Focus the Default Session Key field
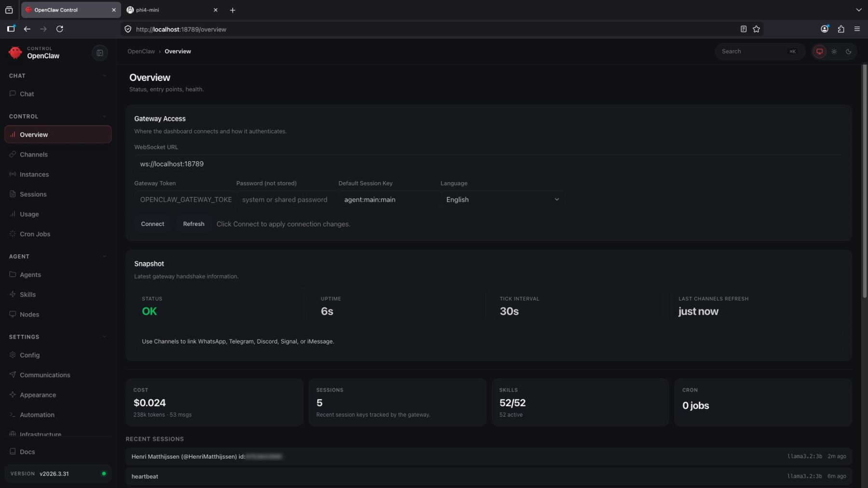Screen dimensions: 868x488 click(x=388, y=199)
